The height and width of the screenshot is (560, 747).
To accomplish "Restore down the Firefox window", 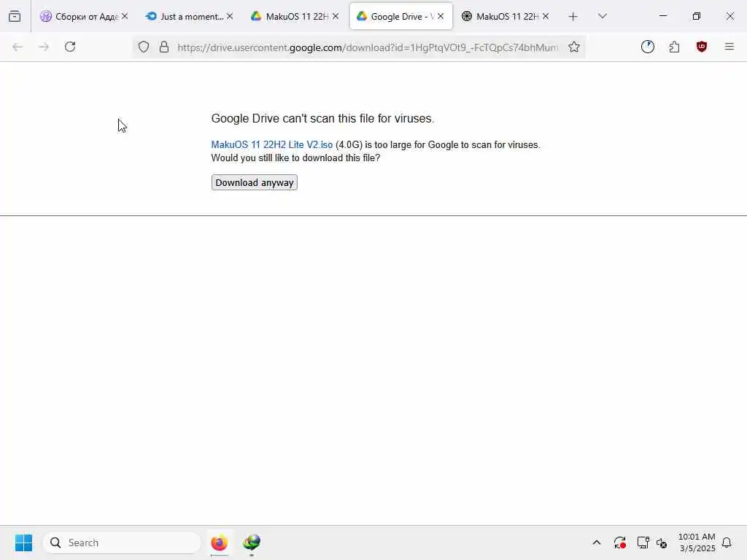I will tap(697, 16).
